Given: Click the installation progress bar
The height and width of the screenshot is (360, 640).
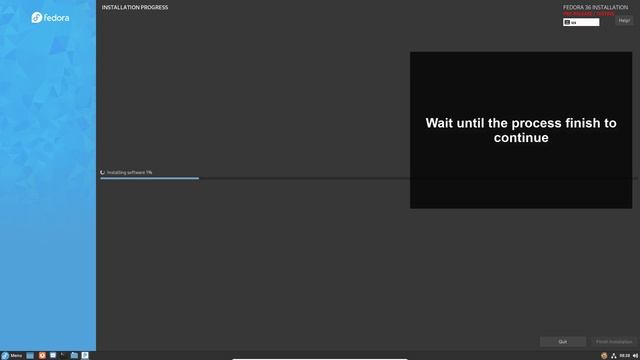Looking at the screenshot, I should 369,178.
